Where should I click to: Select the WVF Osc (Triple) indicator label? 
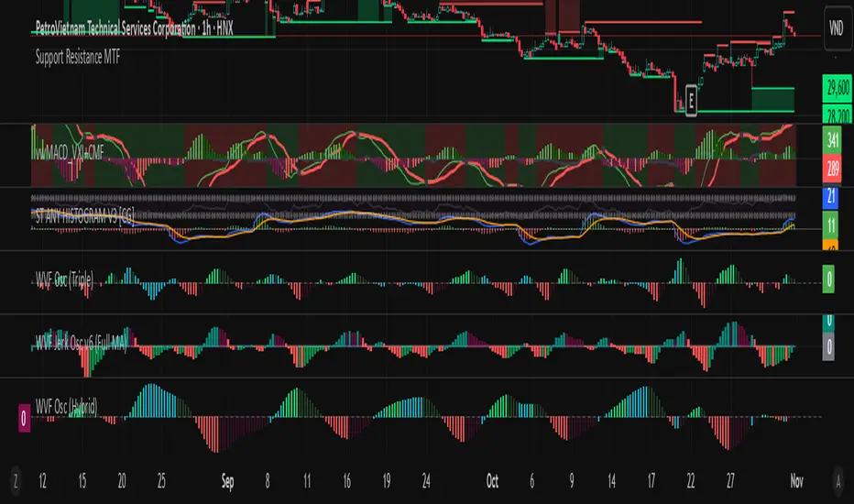pos(64,280)
